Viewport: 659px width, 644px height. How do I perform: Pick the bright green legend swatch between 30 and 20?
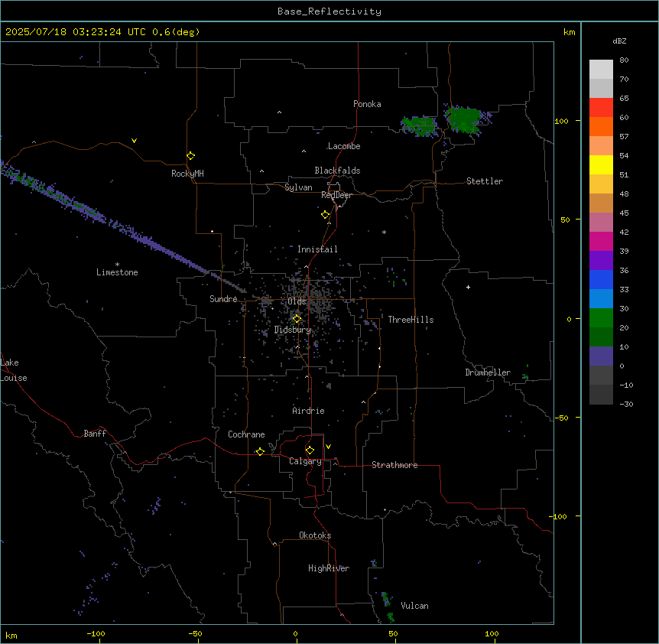pos(601,318)
